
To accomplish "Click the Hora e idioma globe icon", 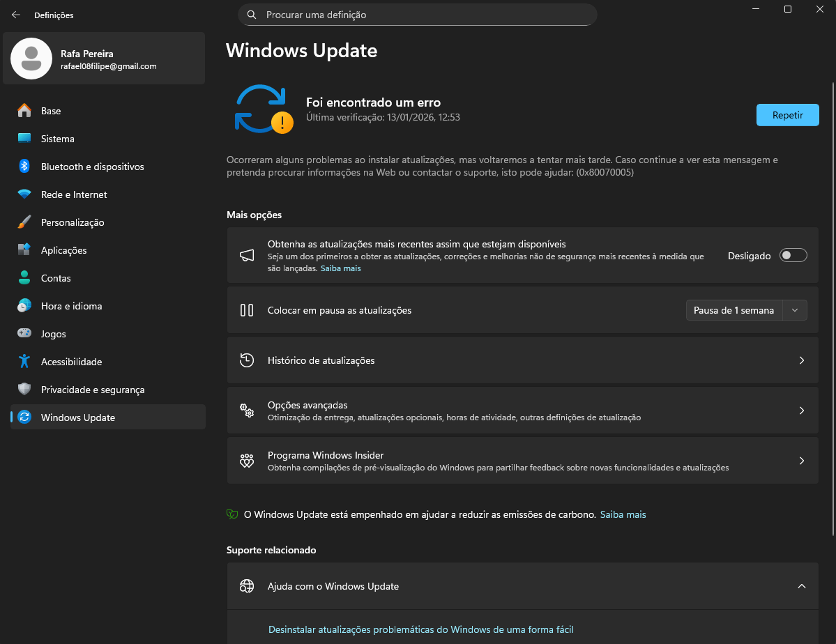I will point(24,306).
